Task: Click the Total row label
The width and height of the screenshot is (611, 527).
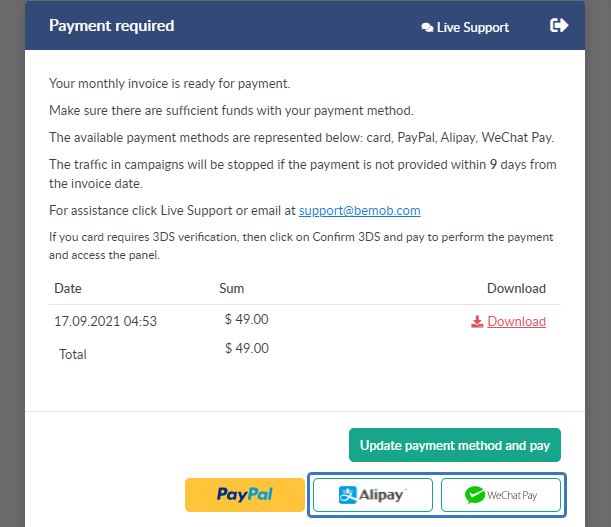Action: point(73,354)
